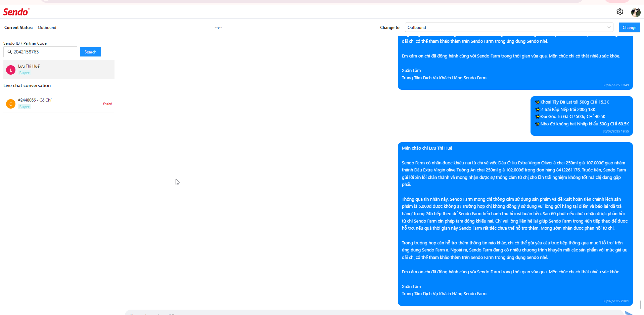Click the Buyer tag under Cô Chí
Screen dimensions: 644x315
pos(24,107)
